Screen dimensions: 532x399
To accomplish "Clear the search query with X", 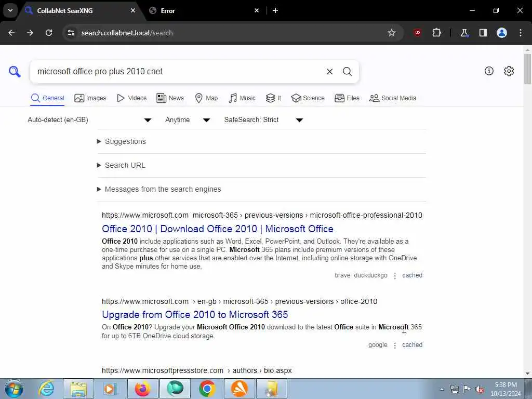I will pos(329,72).
